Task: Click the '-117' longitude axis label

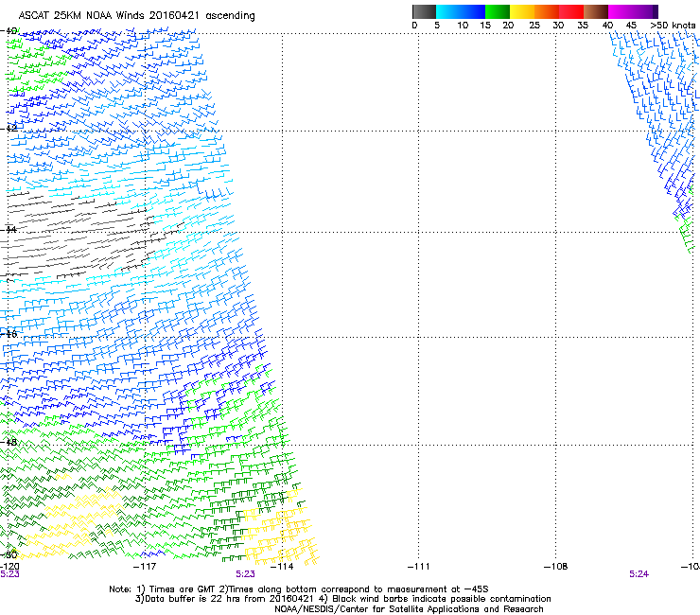Action: [145, 567]
